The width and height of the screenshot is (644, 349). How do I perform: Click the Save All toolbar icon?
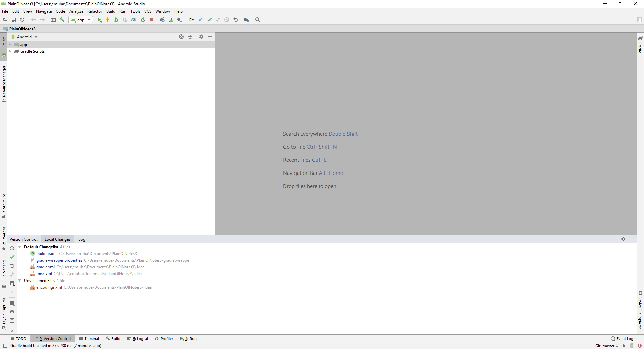[x=14, y=20]
